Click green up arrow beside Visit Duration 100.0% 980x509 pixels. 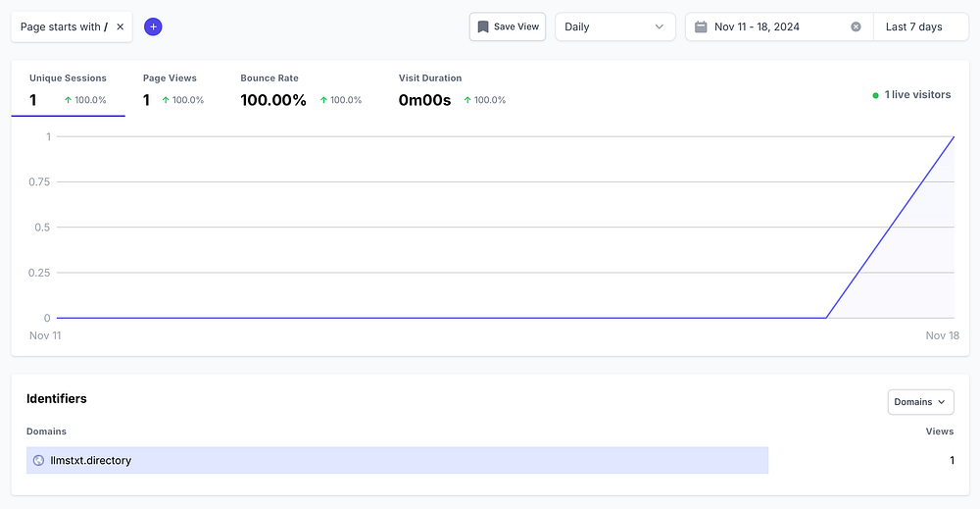(467, 100)
